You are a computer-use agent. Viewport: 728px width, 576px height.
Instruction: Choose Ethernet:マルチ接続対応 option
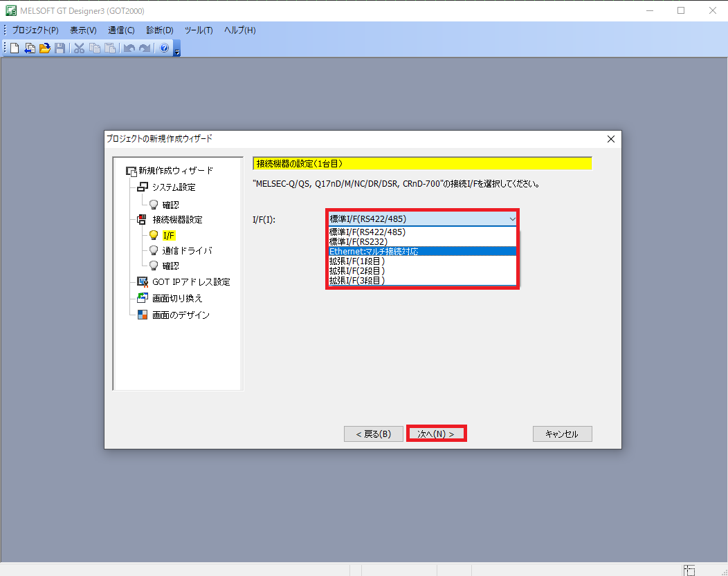422,252
